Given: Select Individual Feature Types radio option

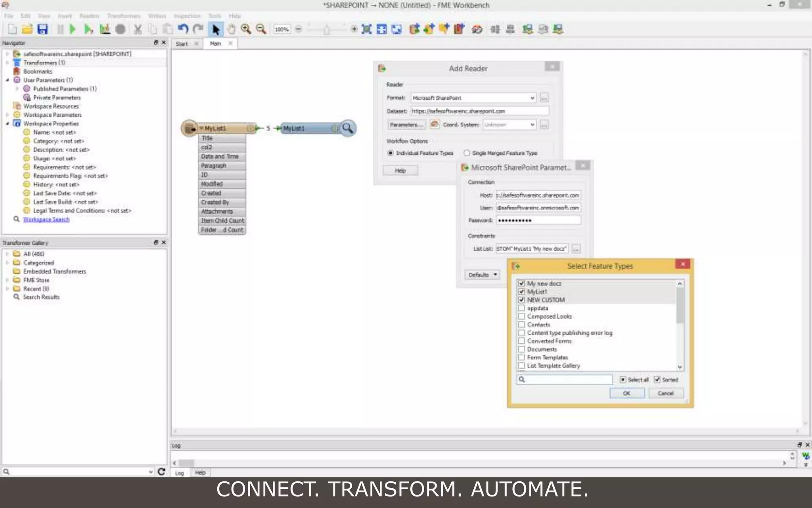Looking at the screenshot, I should pos(391,153).
